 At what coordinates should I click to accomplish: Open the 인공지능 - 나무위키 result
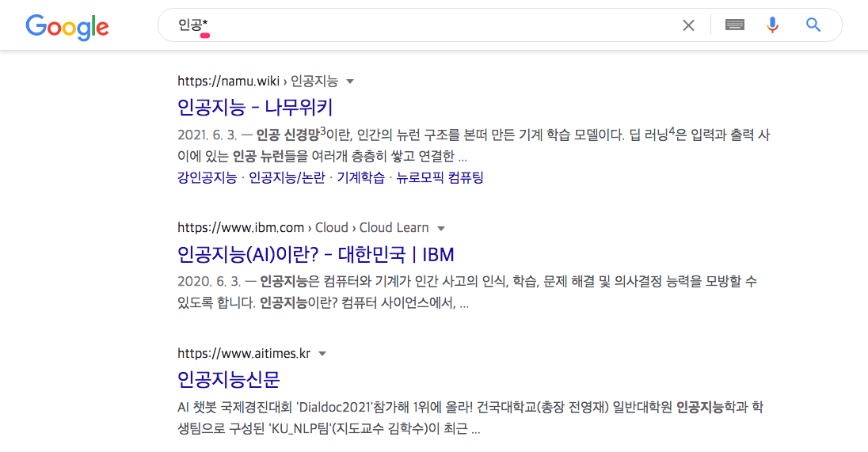(x=255, y=108)
